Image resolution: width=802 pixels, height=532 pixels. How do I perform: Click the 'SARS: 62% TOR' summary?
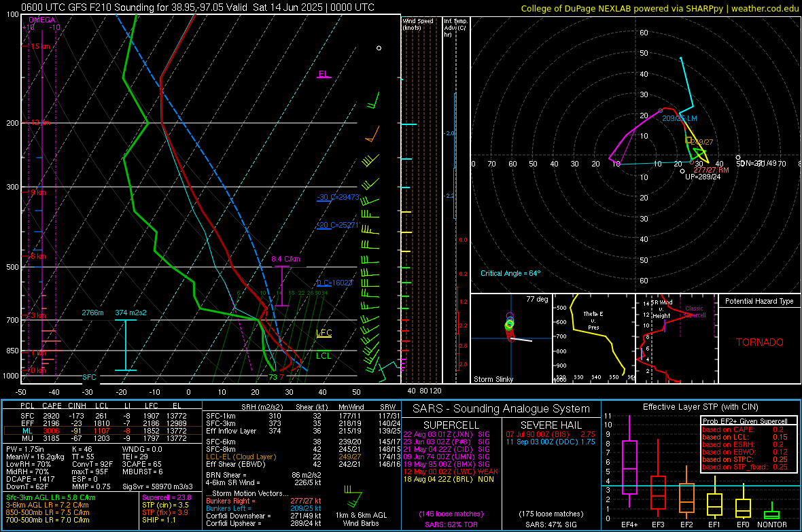(451, 525)
